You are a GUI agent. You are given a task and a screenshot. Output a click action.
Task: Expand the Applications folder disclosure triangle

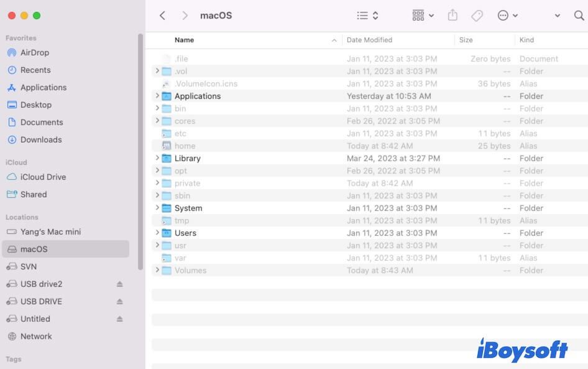tap(157, 96)
